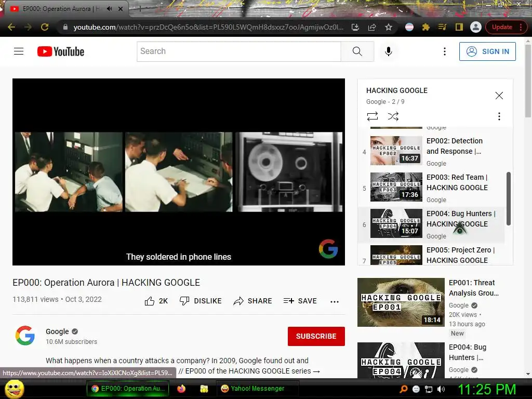The height and width of the screenshot is (399, 532).
Task: Reload the YouTube page
Action: 45,27
